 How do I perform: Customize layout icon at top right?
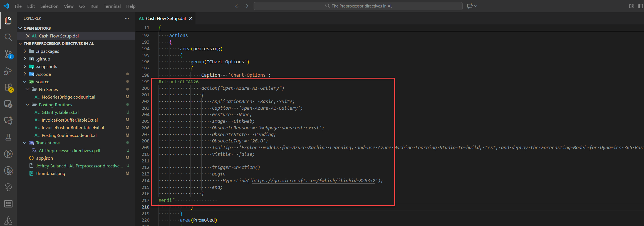pos(631,6)
